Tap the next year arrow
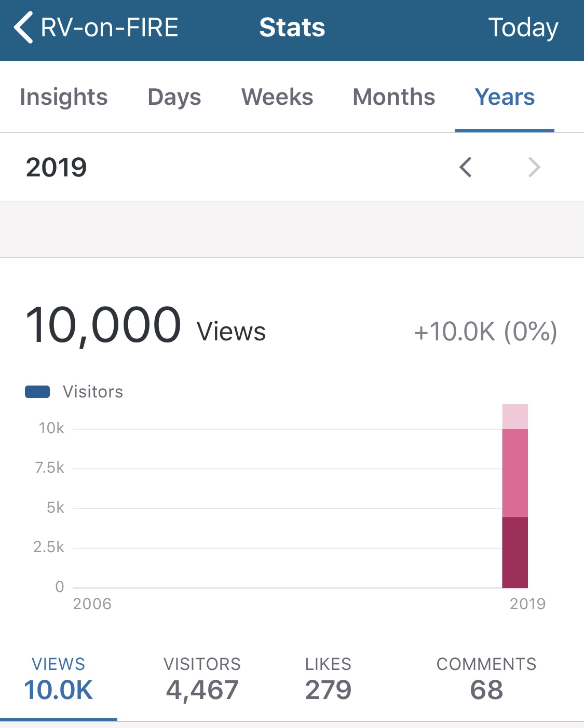 (534, 167)
